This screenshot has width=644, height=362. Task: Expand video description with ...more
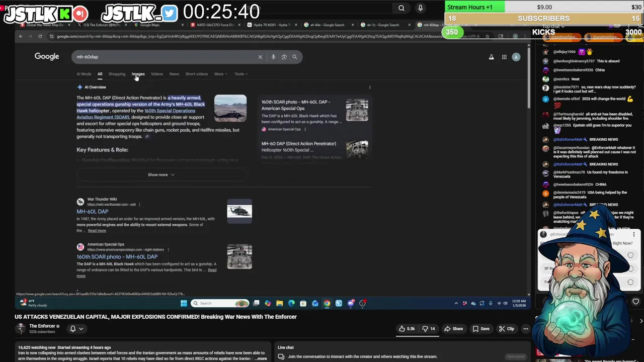coord(261,358)
